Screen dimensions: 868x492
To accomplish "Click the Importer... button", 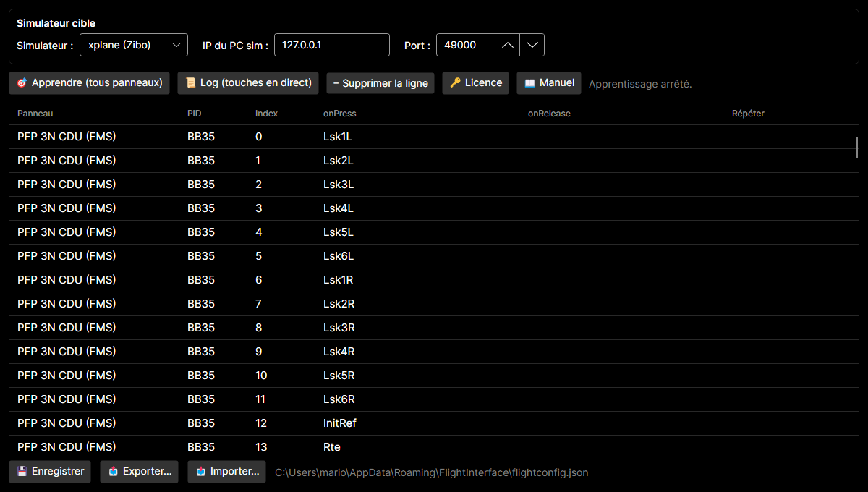I will [x=227, y=472].
